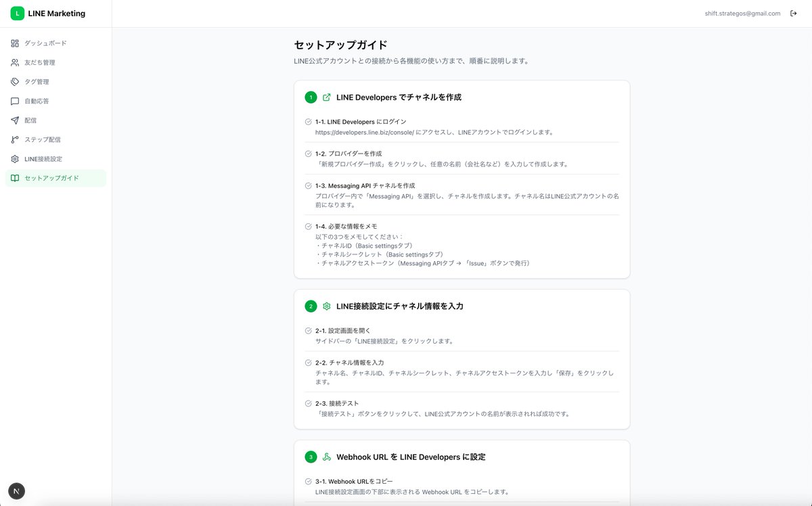Click step title 2-3. 接続テスト
This screenshot has height=506, width=812.
[x=337, y=403]
